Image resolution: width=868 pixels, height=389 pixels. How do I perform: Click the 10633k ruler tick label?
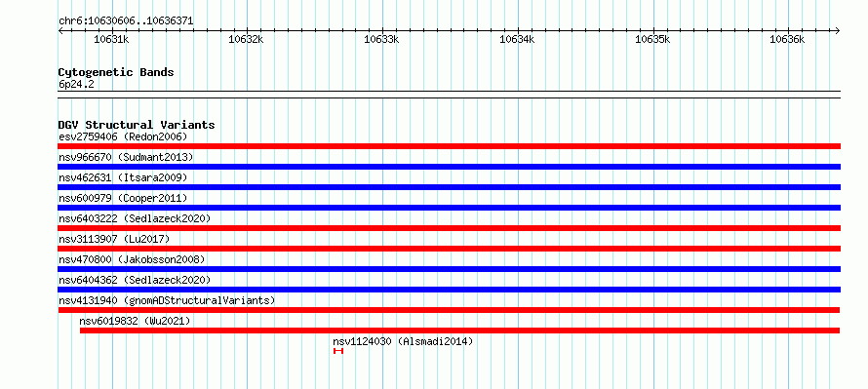[x=381, y=39]
